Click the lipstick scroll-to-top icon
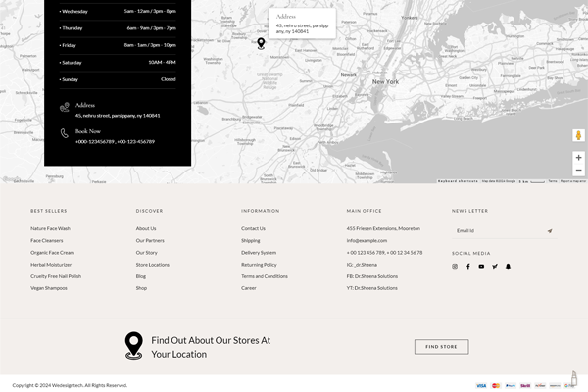 574,379
